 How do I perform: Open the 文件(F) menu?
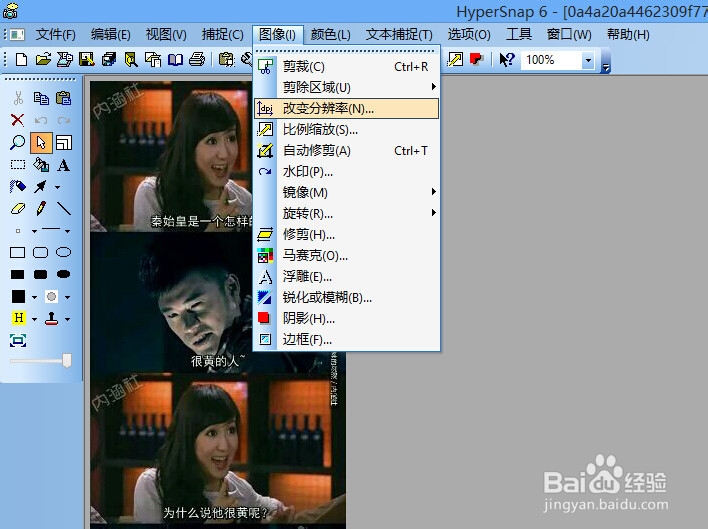56,34
